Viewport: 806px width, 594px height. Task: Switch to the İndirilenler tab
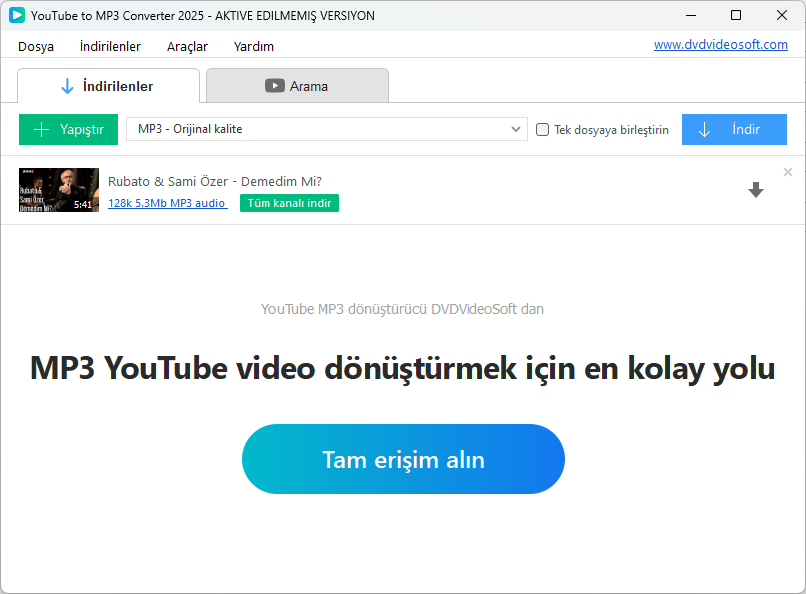click(x=108, y=86)
